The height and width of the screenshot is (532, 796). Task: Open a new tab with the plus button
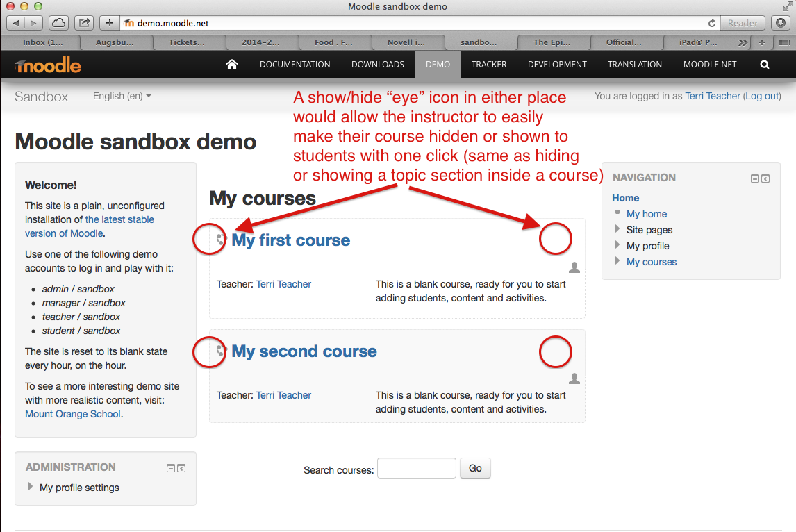(761, 42)
